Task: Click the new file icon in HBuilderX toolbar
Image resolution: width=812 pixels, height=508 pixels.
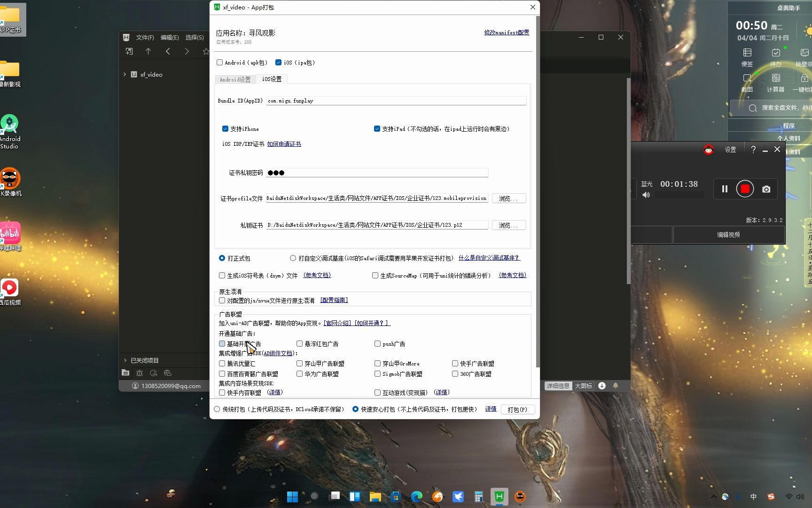Action: tap(129, 51)
